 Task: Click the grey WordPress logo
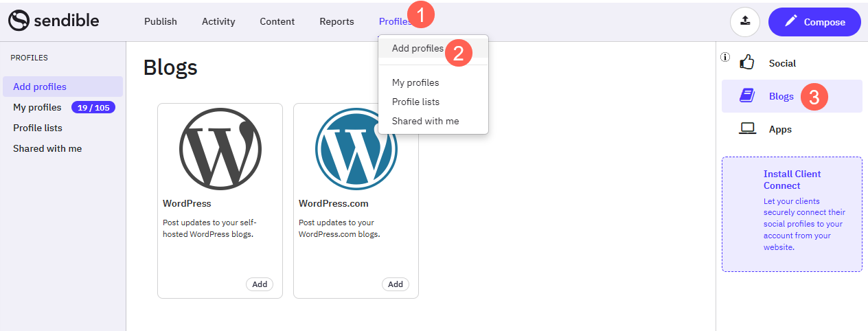click(220, 148)
